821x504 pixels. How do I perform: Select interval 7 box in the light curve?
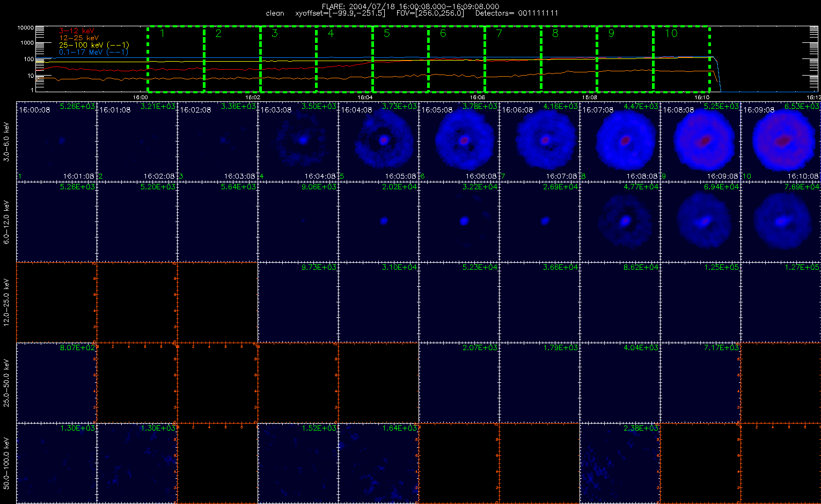click(x=512, y=59)
